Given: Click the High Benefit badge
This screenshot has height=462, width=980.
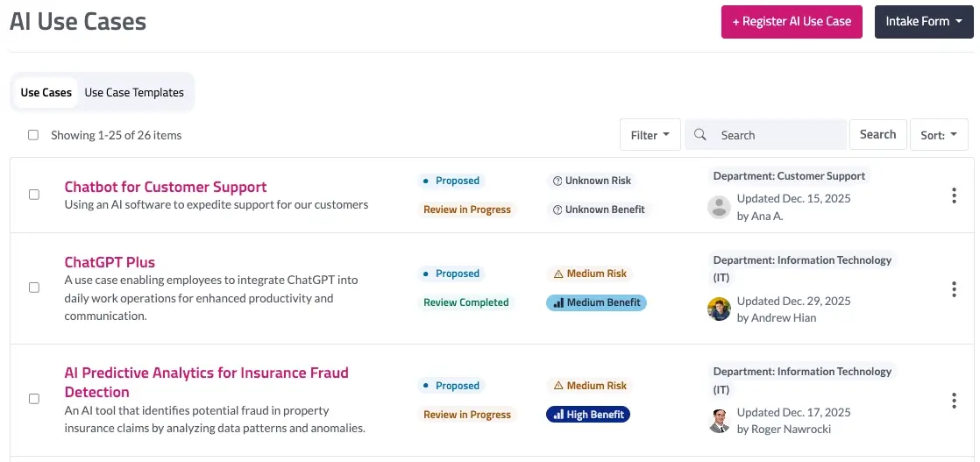Looking at the screenshot, I should pyautogui.click(x=588, y=415).
